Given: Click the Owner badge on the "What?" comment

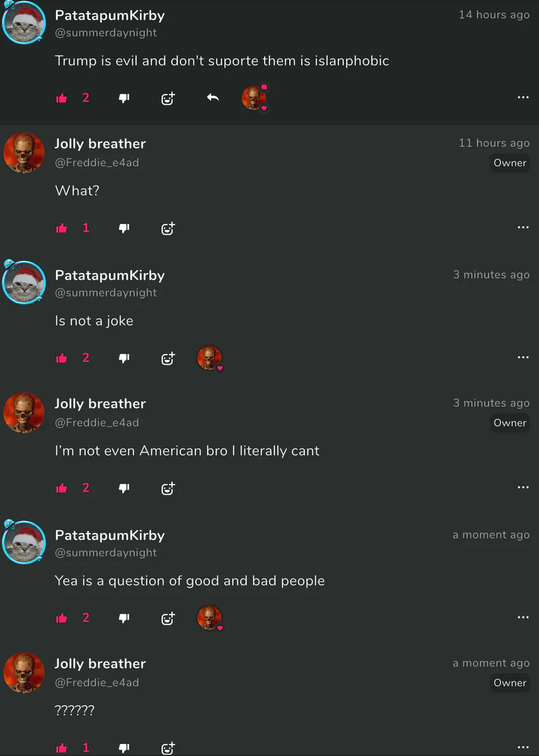Looking at the screenshot, I should coord(510,163).
